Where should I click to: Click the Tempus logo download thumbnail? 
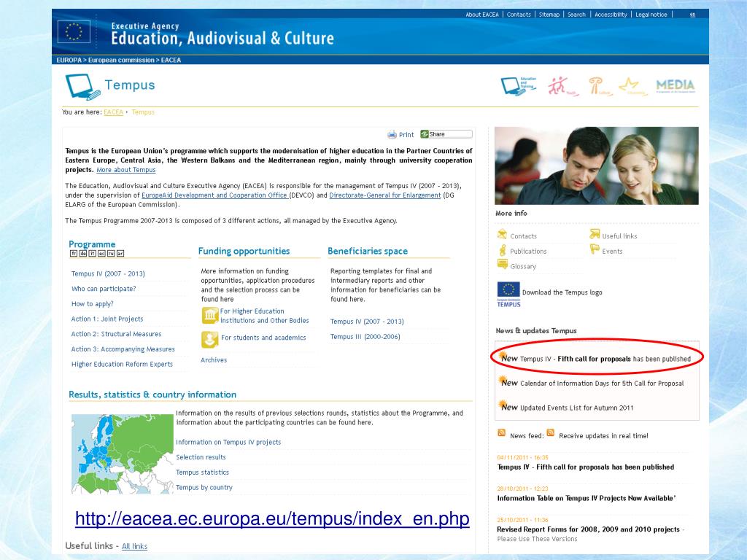508,295
